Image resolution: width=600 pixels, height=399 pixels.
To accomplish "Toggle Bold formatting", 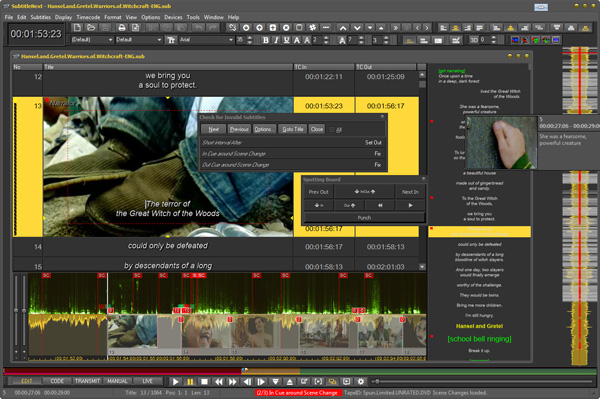I will [265, 40].
